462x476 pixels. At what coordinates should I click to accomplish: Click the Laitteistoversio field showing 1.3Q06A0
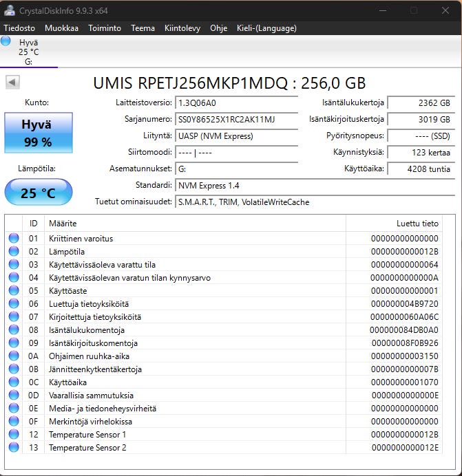tap(236, 103)
